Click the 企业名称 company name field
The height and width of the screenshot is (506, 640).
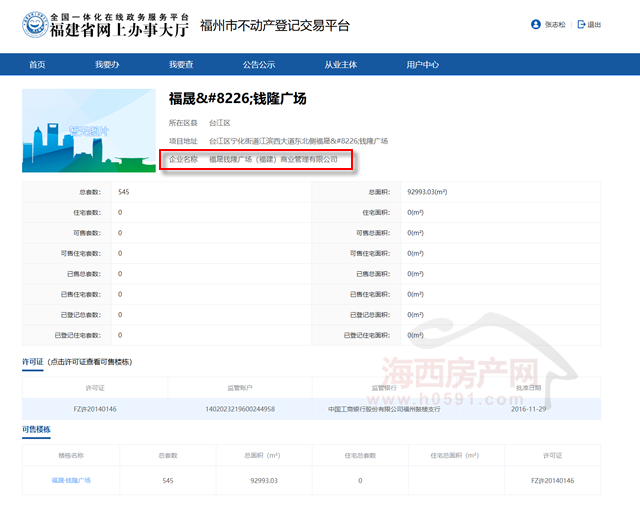click(273, 159)
